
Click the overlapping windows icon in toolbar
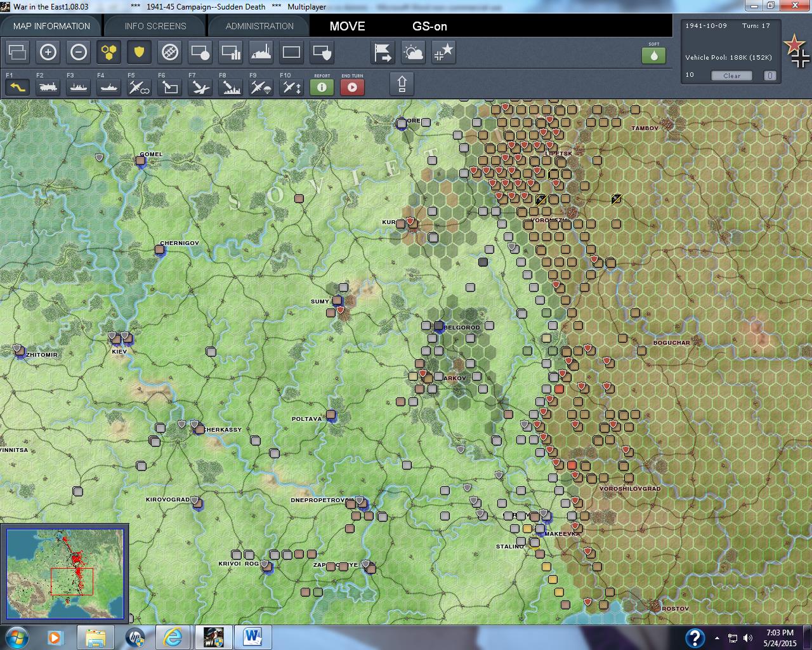click(x=17, y=52)
